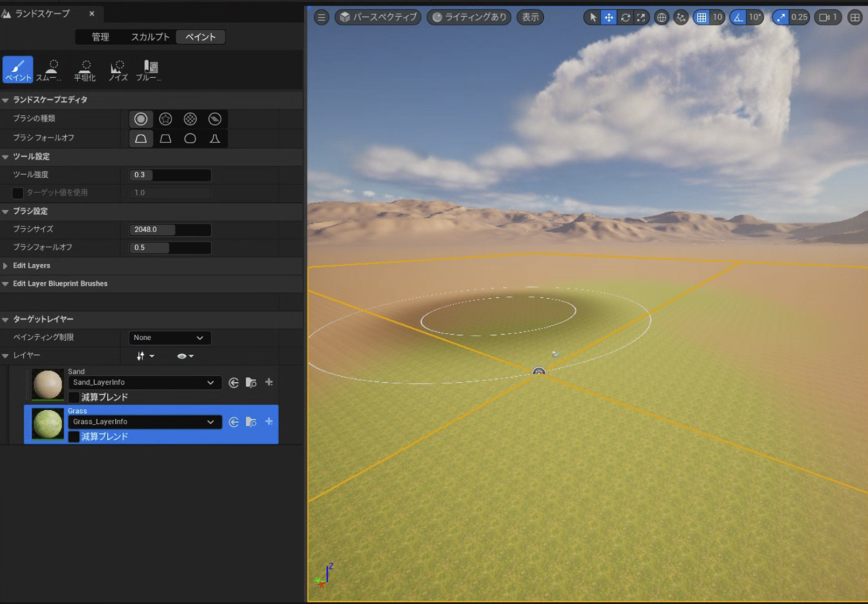Check 減算ブレンド for Sand layer
The width and height of the screenshot is (868, 604).
(74, 397)
